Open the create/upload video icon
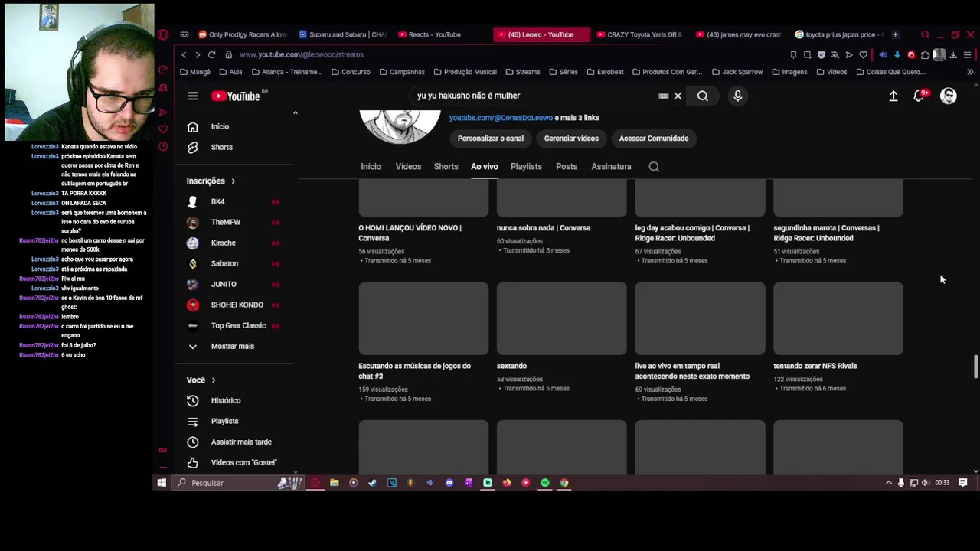 click(893, 96)
